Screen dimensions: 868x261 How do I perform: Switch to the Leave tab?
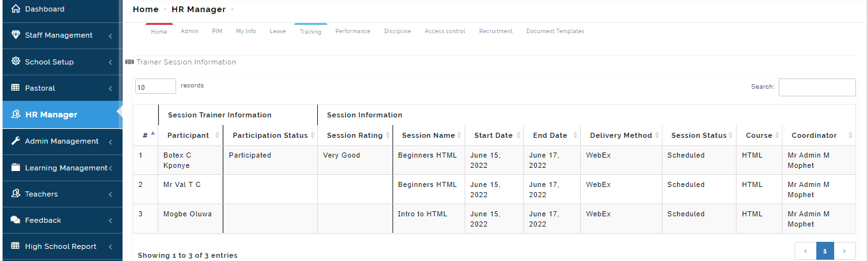[x=278, y=31]
